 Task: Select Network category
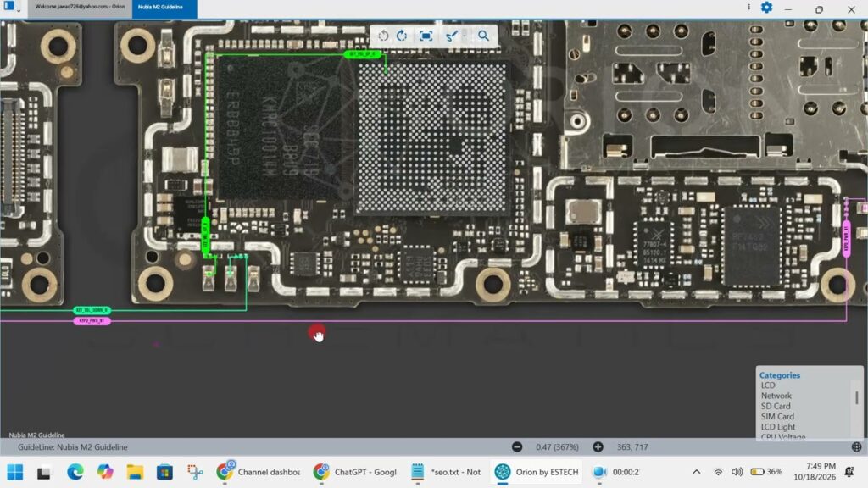point(776,396)
